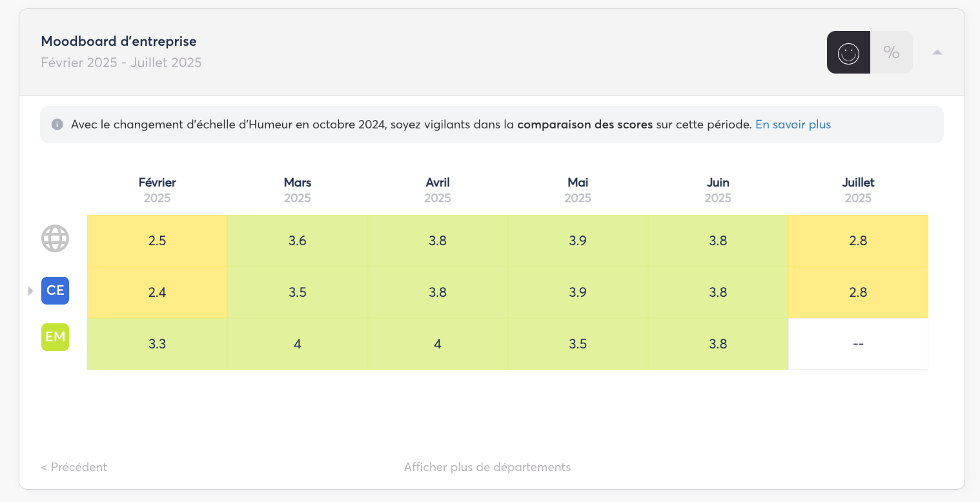Click the EM department badge

[55, 337]
